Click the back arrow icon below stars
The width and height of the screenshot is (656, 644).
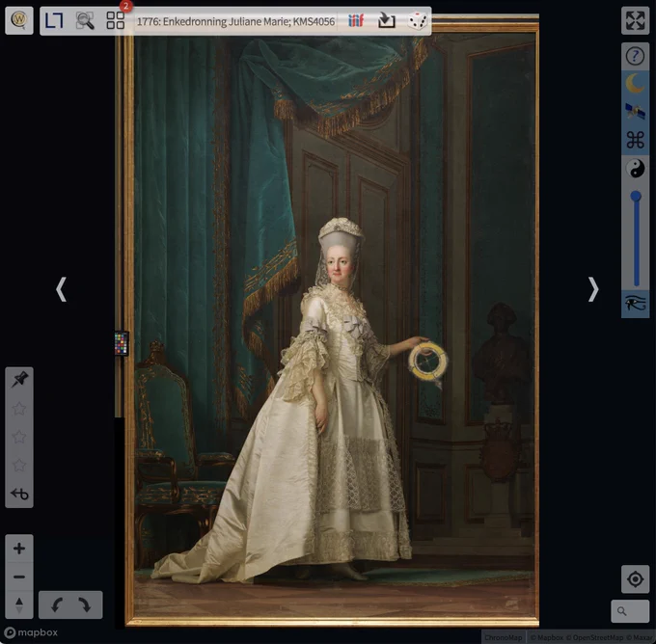click(x=19, y=494)
